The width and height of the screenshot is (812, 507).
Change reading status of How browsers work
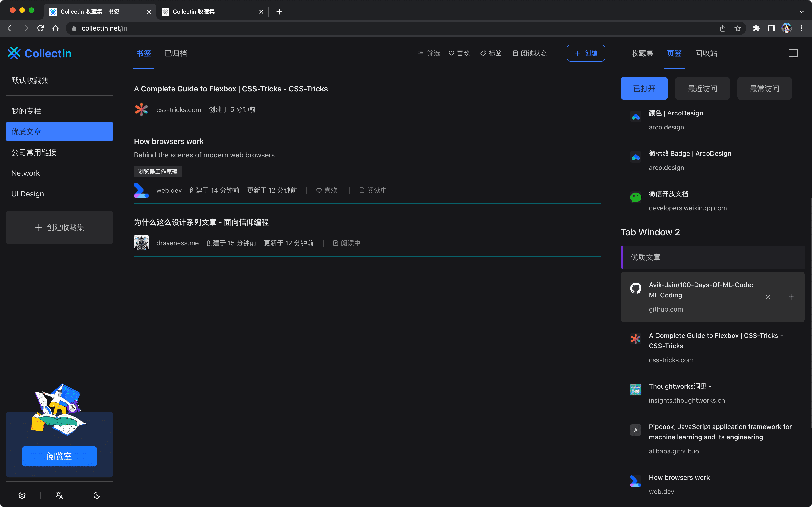[x=373, y=191]
